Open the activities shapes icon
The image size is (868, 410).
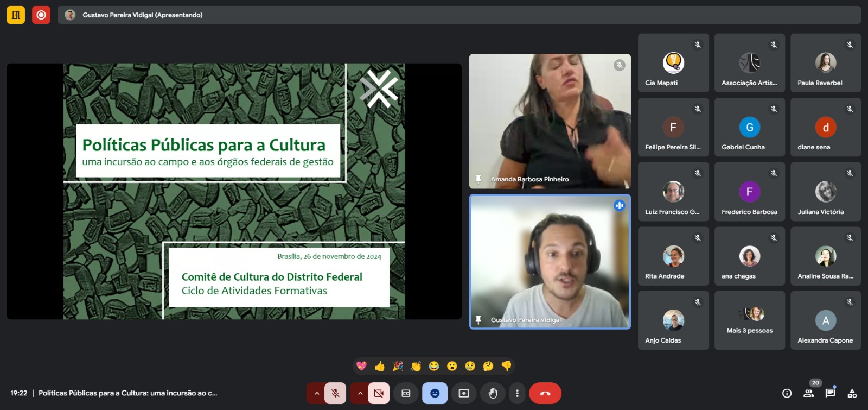coord(852,393)
